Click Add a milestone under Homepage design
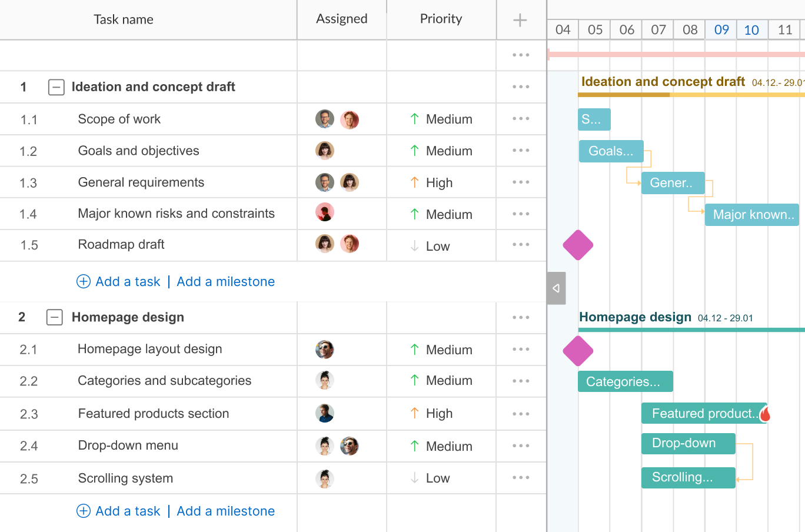Image resolution: width=805 pixels, height=532 pixels. click(x=225, y=511)
